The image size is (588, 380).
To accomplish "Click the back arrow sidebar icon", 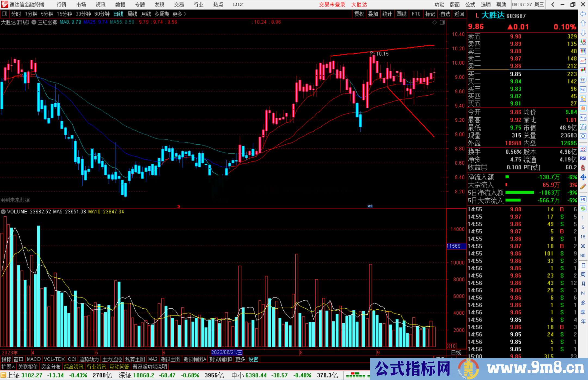I will (583, 14).
